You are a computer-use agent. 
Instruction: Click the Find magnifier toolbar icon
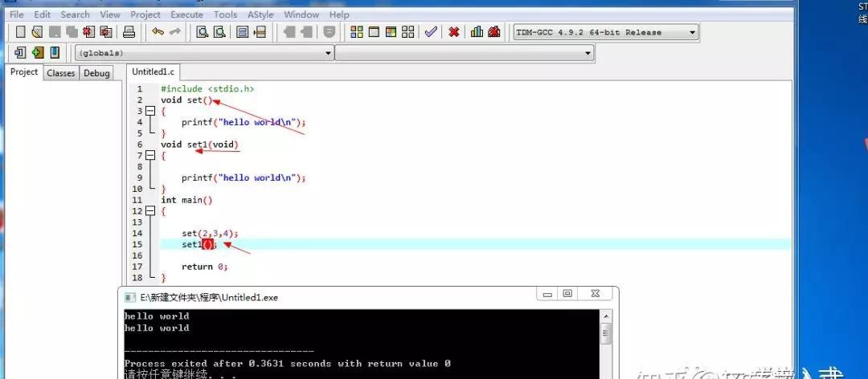click(x=202, y=32)
